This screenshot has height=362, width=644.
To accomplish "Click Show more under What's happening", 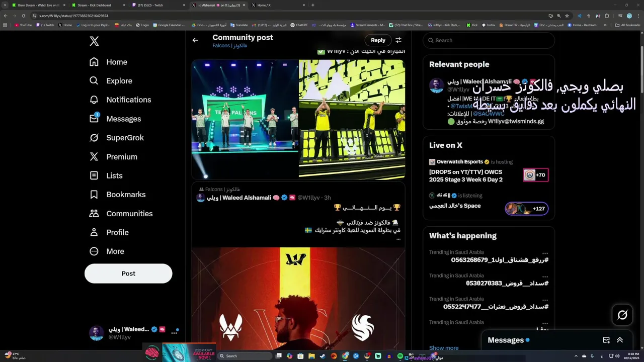I will (444, 348).
